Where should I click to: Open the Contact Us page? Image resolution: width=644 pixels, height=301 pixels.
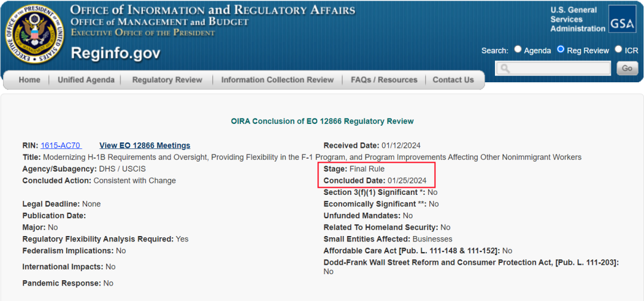pyautogui.click(x=453, y=80)
